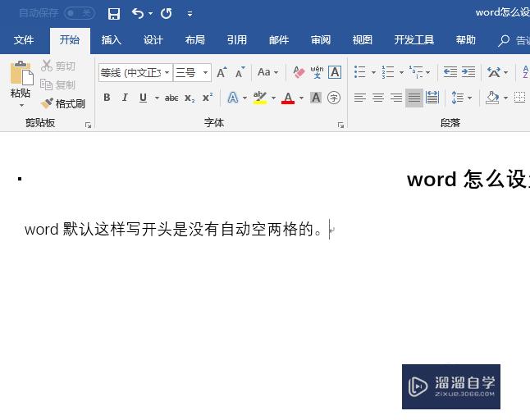Switch to the 视图 tab
Viewport: 530px width, 420px height.
[363, 40]
